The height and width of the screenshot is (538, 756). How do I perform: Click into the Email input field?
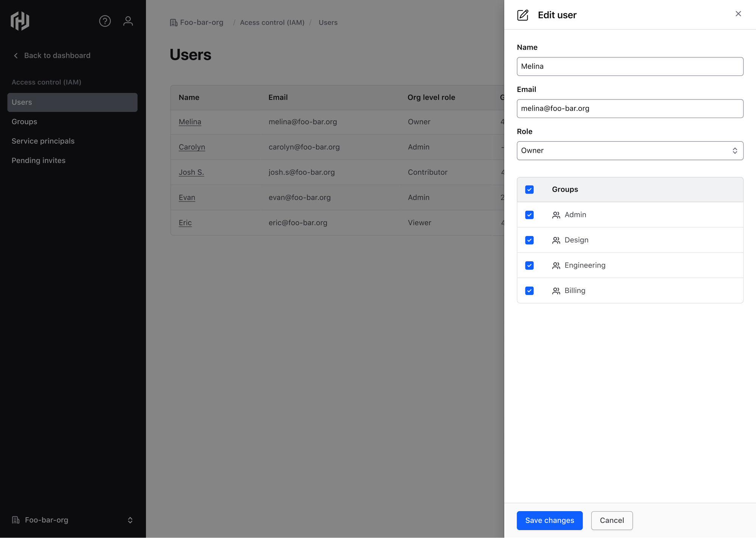tap(630, 109)
